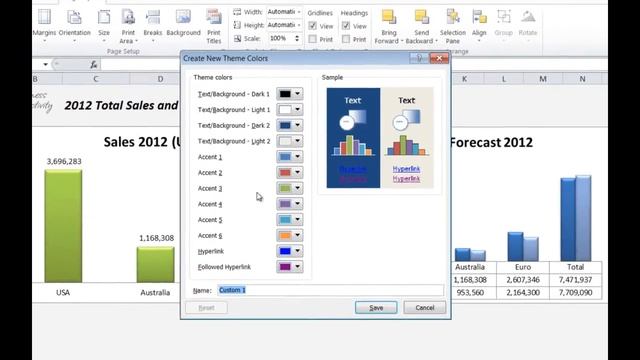Pick the Accent 3 green color swatch
The width and height of the screenshot is (640, 360).
285,188
